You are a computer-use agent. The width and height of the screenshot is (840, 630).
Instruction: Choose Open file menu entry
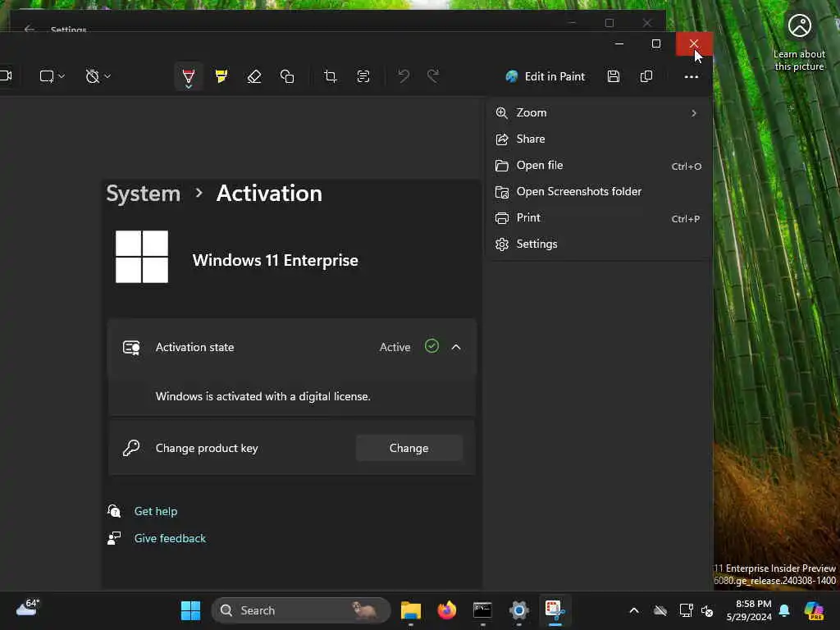click(600, 165)
